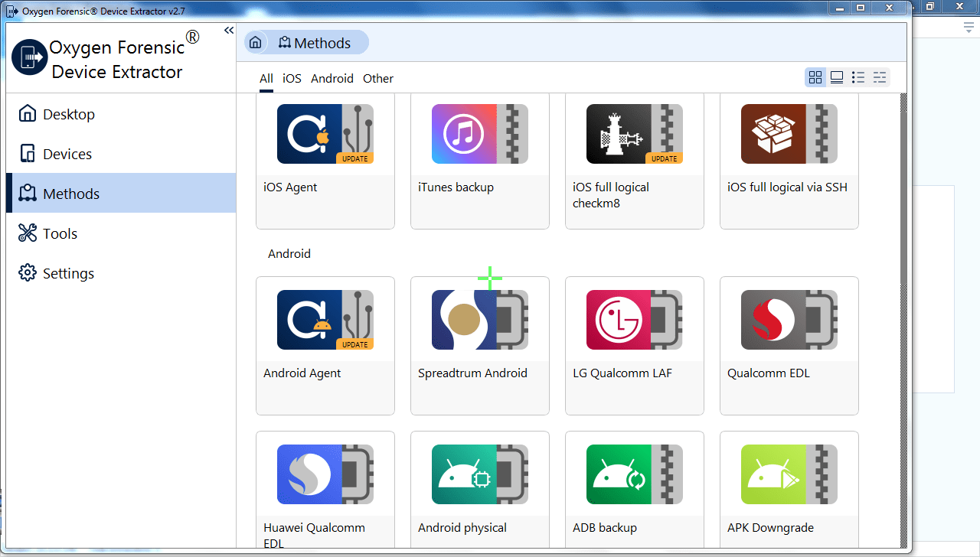This screenshot has width=980, height=557.
Task: Switch to the details pane view
Action: click(x=837, y=77)
